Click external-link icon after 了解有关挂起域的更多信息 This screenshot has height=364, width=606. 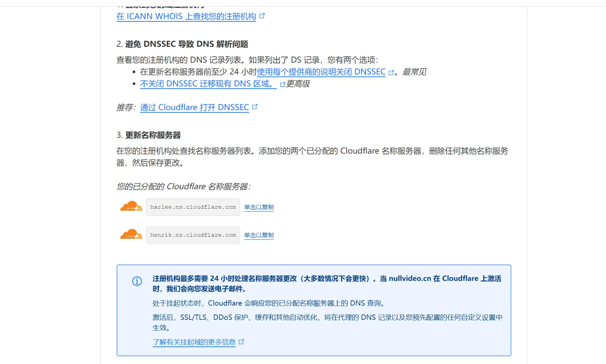click(241, 342)
